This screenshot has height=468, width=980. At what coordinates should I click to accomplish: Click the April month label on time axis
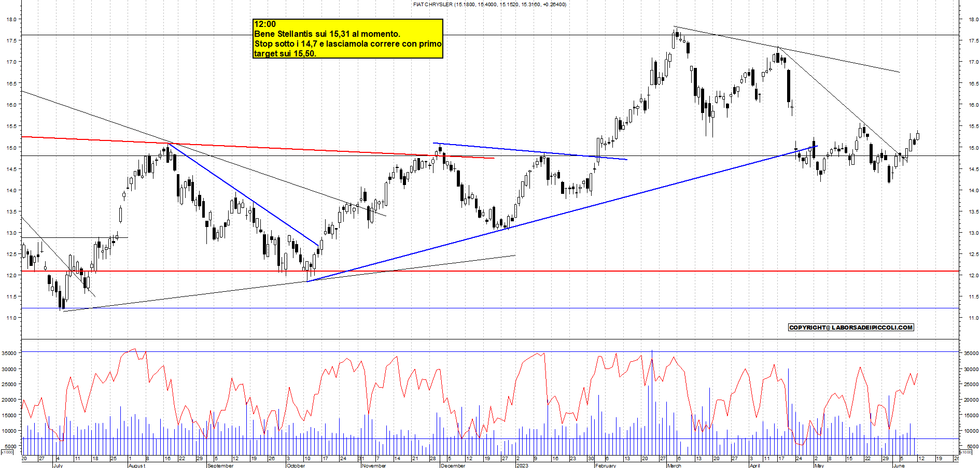click(755, 465)
